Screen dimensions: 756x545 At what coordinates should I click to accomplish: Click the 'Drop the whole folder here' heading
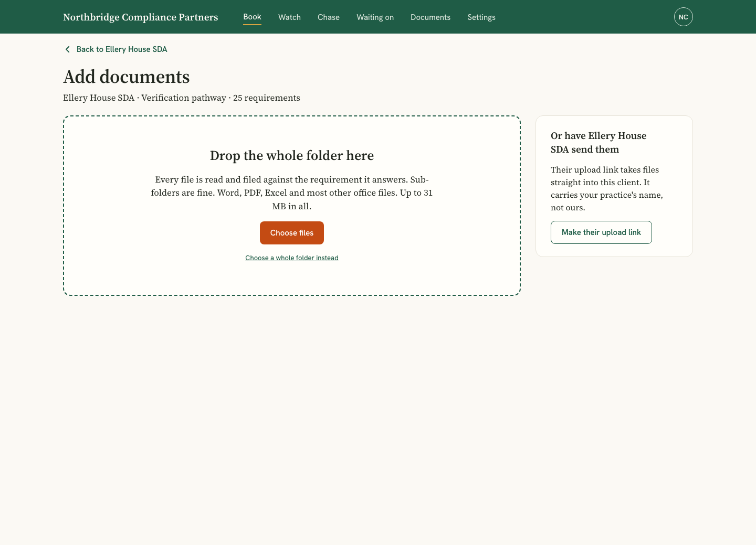tap(292, 156)
